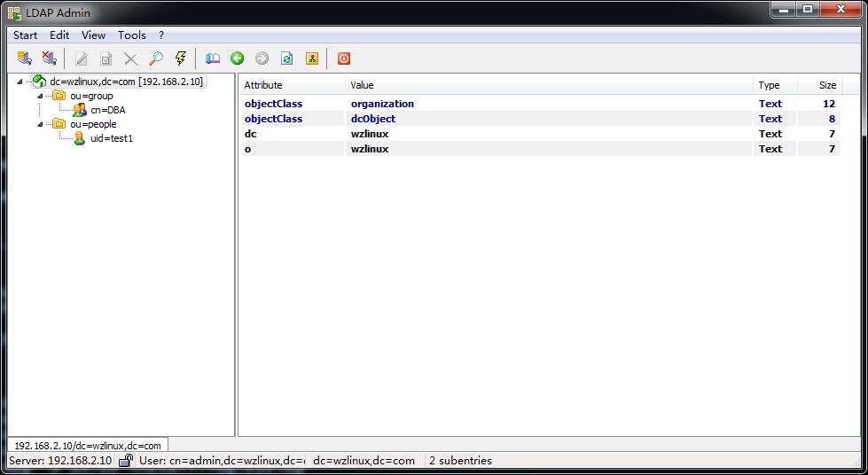Select the objectClass attribute in dcObject row
This screenshot has width=868, height=475.
tap(273, 119)
